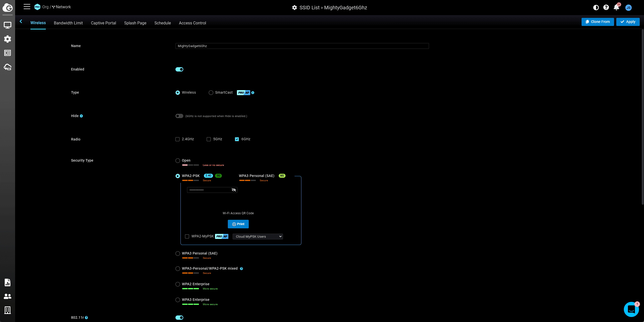The image size is (644, 322).
Task: Open the users sidebar icon
Action: pos(8,296)
